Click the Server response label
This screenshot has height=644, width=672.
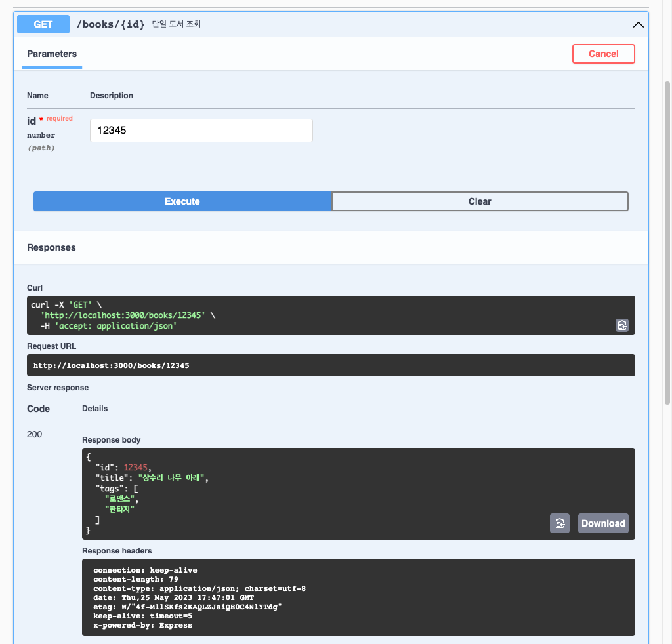tap(58, 388)
